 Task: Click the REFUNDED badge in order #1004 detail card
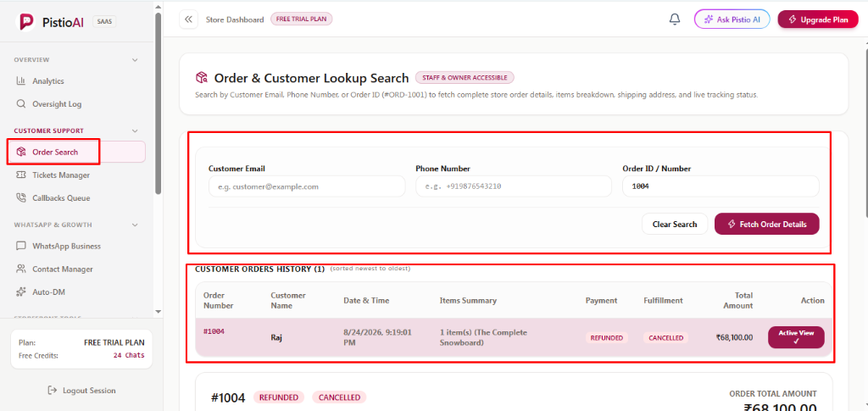click(x=279, y=397)
